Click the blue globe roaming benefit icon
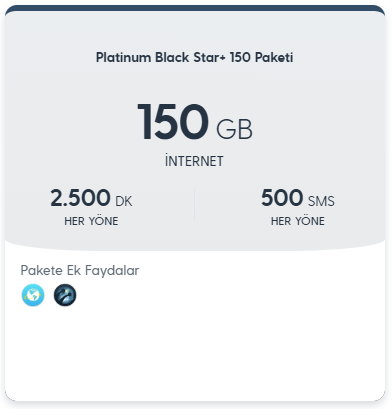This screenshot has width=392, height=409. click(33, 295)
